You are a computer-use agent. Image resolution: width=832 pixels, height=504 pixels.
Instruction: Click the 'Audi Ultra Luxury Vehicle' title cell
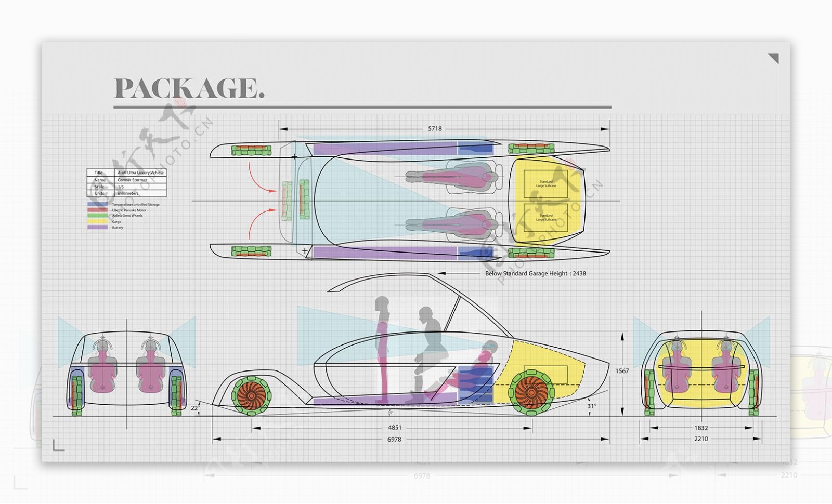click(140, 173)
